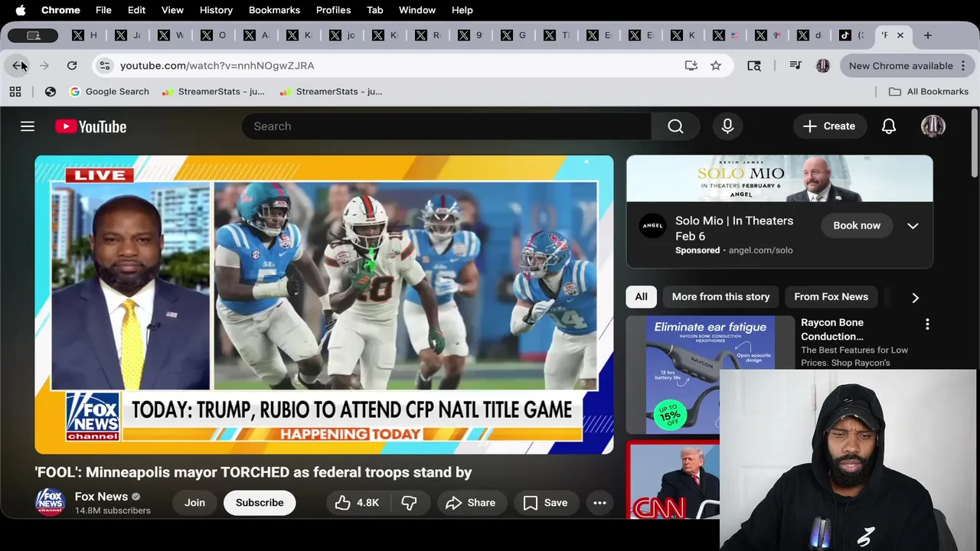Save the video to playlist
The image size is (980, 551).
pyautogui.click(x=545, y=503)
